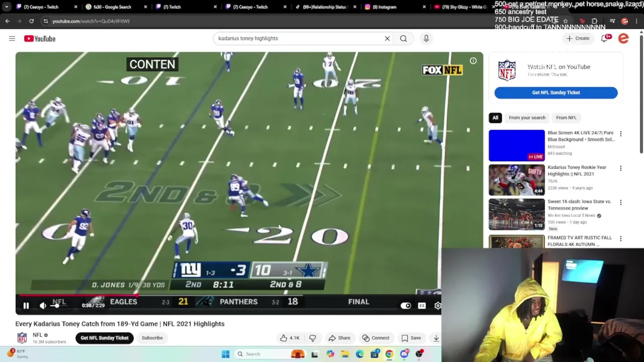Screen dimensions: 644x362
Task: Go to the YouTube home logo
Action: 39,39
